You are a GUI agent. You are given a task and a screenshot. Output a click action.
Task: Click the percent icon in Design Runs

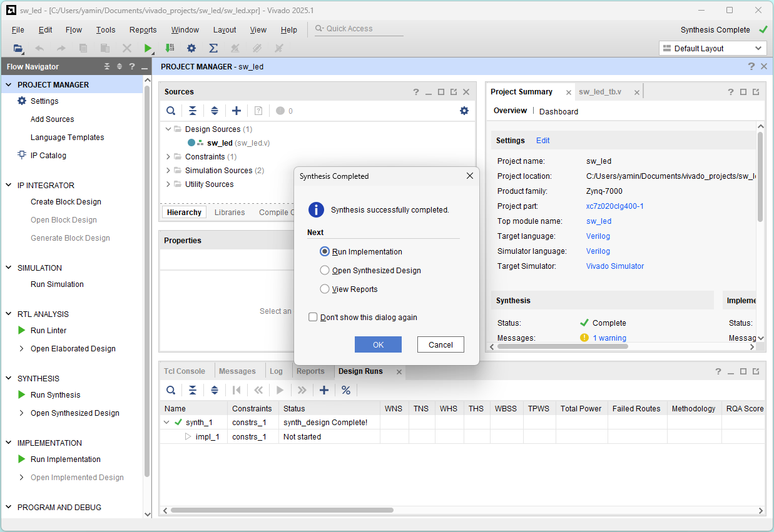[345, 390]
